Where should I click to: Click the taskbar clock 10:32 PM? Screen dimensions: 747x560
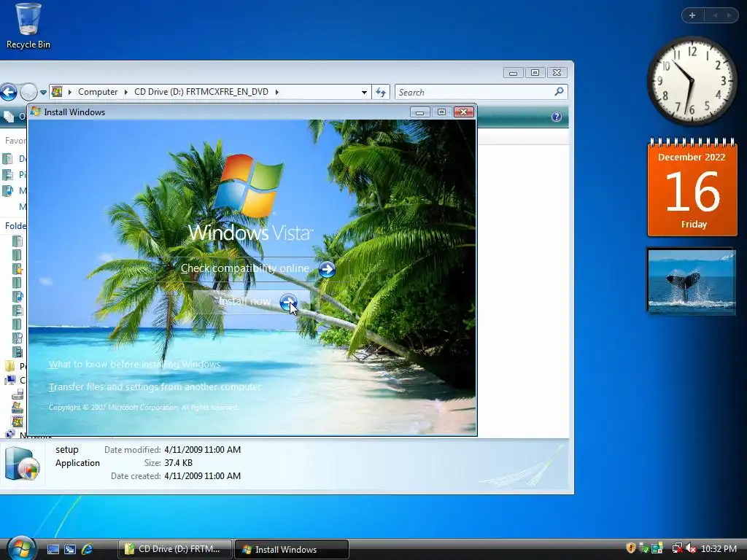tap(719, 549)
